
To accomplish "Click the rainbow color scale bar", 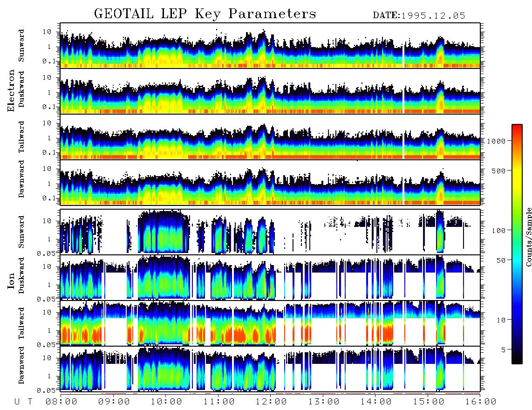I will tap(517, 244).
